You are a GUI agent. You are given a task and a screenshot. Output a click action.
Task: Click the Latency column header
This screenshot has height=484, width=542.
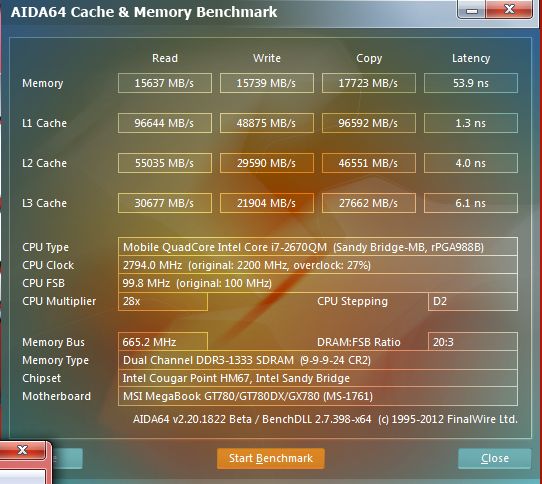click(x=471, y=58)
